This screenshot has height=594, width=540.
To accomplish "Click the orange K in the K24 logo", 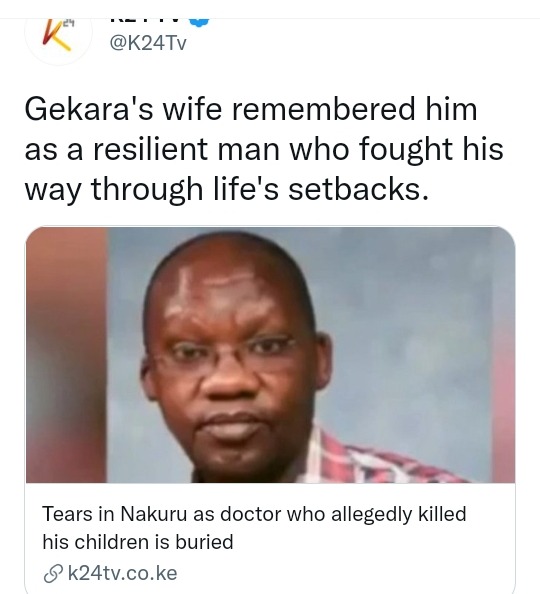I will pos(56,35).
